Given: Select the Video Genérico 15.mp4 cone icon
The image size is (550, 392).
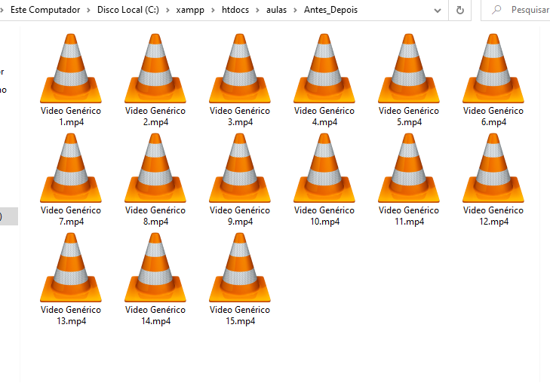Looking at the screenshot, I should pyautogui.click(x=240, y=268).
